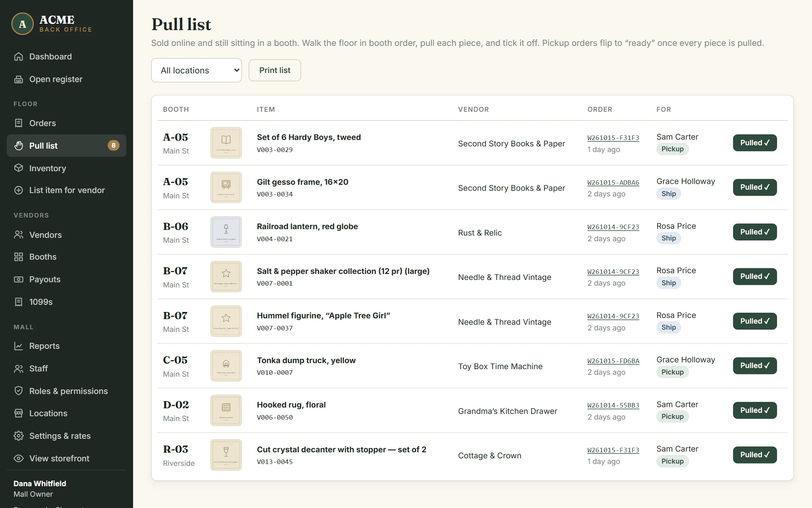Image resolution: width=812 pixels, height=508 pixels.
Task: Open order W261015-FDBA link
Action: 613,361
